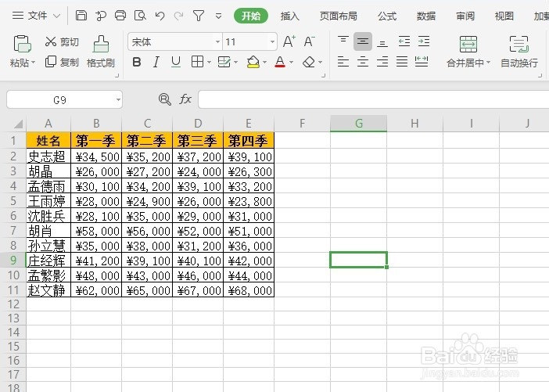Viewport: 549px width, 392px height.
Task: Expand fill color dropdown arrow
Action: click(x=264, y=63)
